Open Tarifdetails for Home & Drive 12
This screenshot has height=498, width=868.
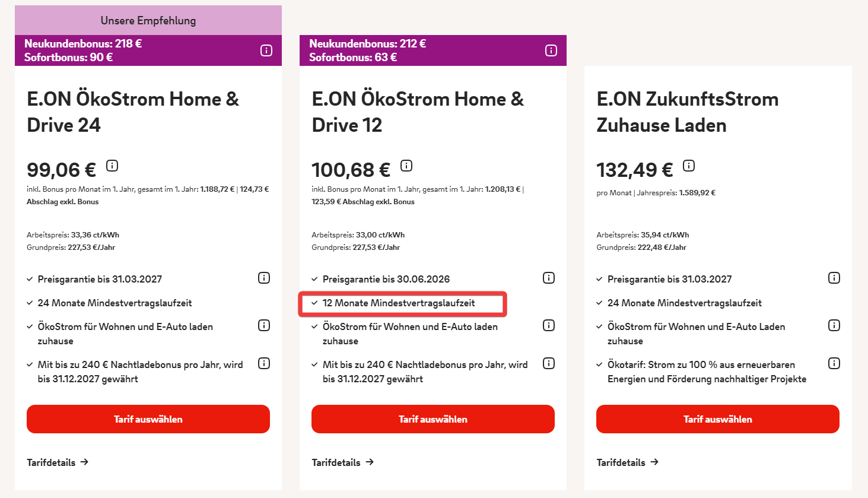pos(342,462)
